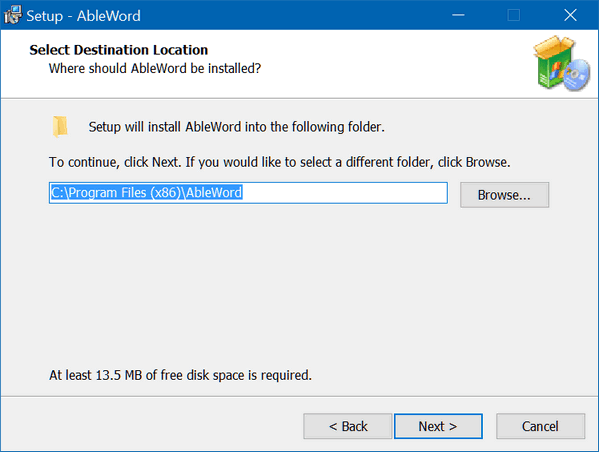Click the greyed-out maximize button
This screenshot has width=599, height=452.
(x=513, y=15)
